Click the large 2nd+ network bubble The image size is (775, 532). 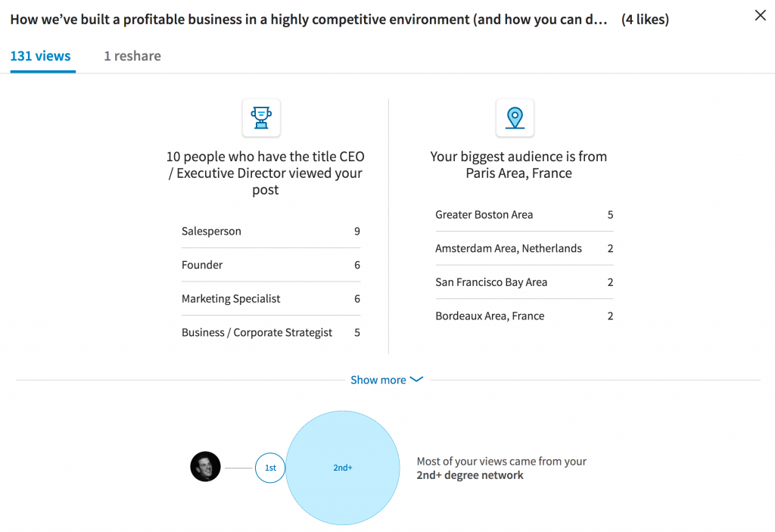point(343,468)
